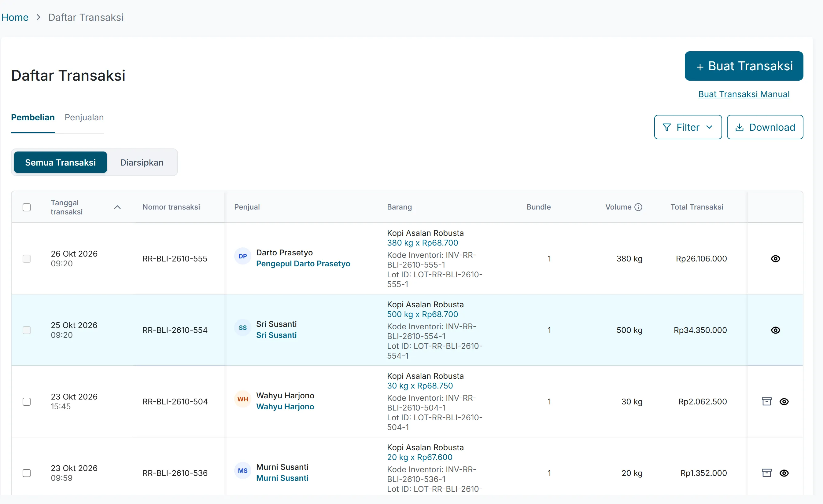The image size is (823, 504).
Task: Click the Volume info icon
Action: (x=638, y=207)
